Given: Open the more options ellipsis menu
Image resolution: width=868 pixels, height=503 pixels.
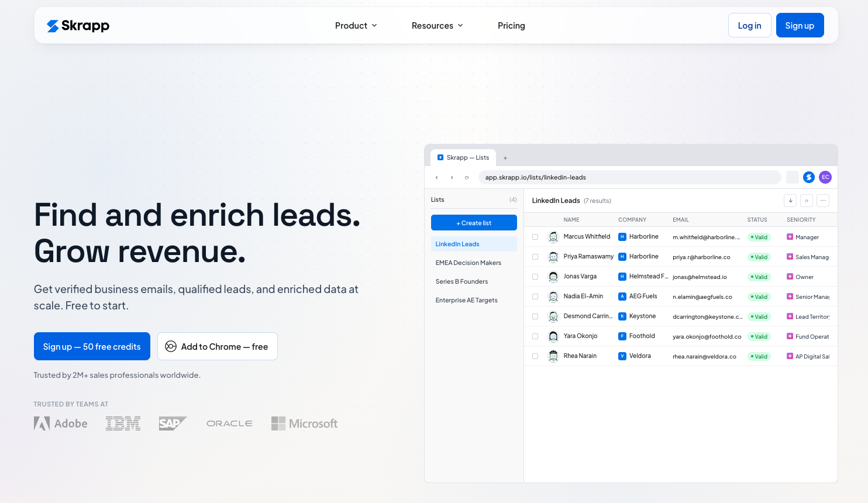Looking at the screenshot, I should coord(823,201).
